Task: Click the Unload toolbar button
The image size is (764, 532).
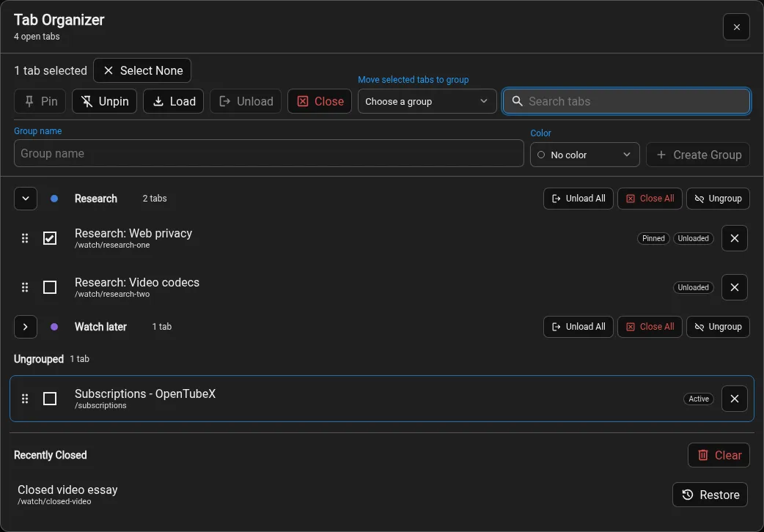Action: click(x=246, y=101)
